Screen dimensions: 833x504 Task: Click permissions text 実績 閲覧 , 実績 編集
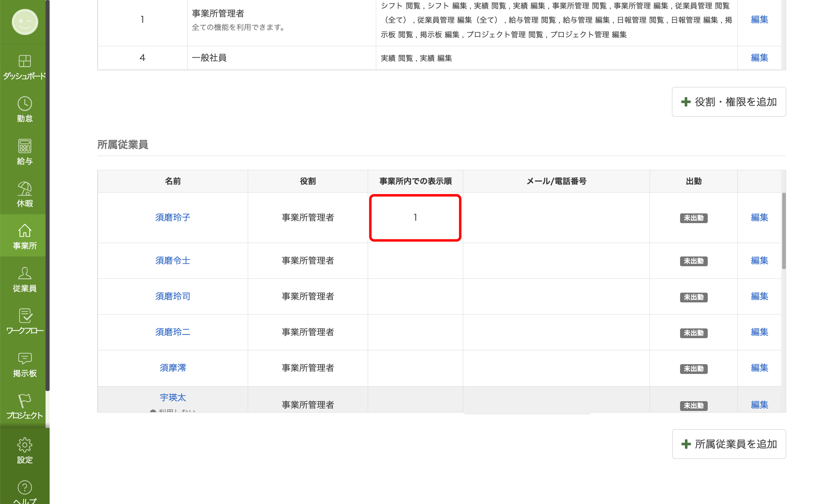[x=416, y=58]
